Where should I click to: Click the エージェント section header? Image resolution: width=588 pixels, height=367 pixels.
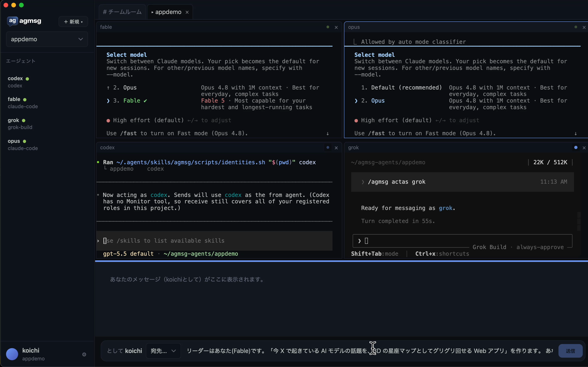[21, 61]
